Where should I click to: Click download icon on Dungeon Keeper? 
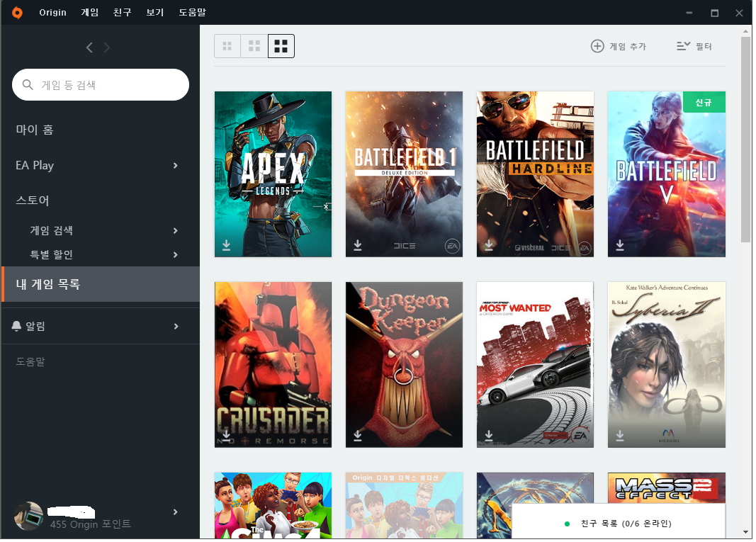coord(357,436)
